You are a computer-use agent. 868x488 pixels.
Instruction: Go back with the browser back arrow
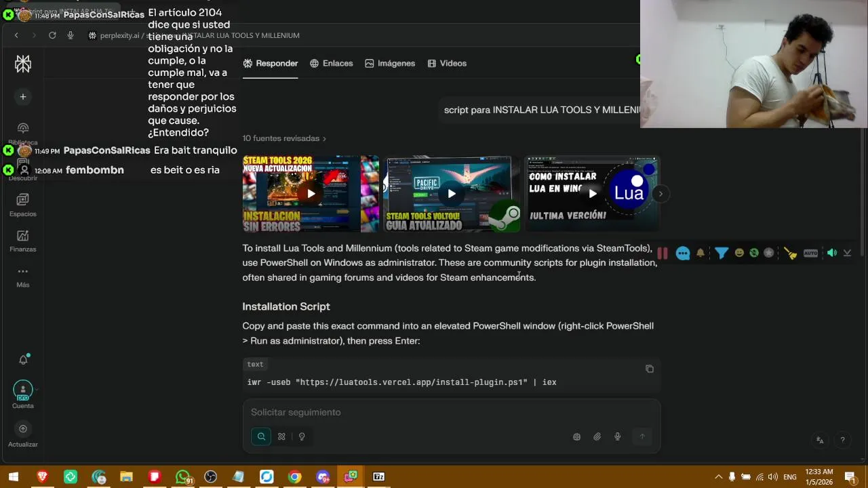[x=16, y=35]
